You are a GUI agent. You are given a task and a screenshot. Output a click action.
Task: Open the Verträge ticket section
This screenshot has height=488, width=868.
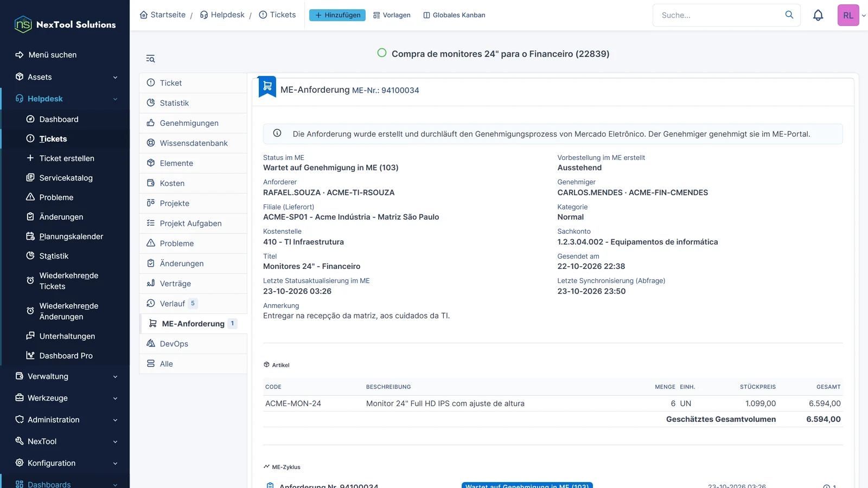coord(193,284)
